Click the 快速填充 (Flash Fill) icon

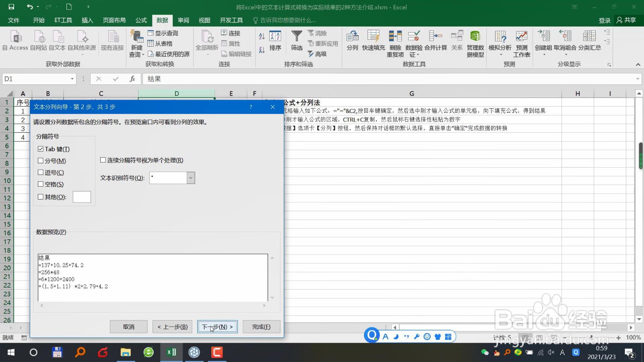[x=373, y=42]
